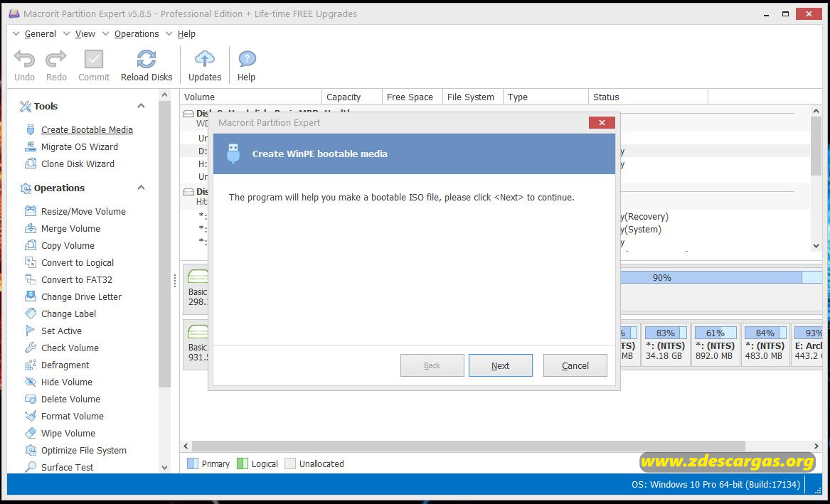Click the Undo toolbar icon

(x=24, y=59)
